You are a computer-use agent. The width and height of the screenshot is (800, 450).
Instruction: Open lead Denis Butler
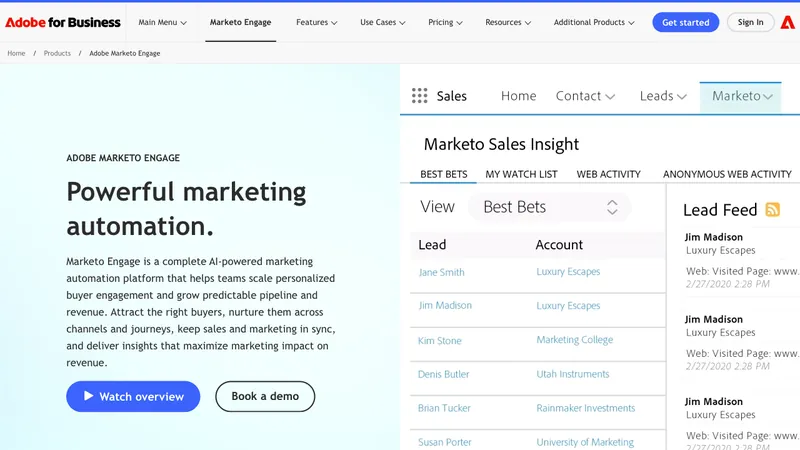[x=443, y=374]
